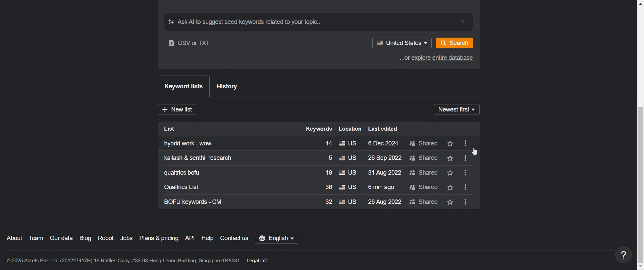Click the CSV or TXT upload button
644x270 pixels.
coord(189,43)
